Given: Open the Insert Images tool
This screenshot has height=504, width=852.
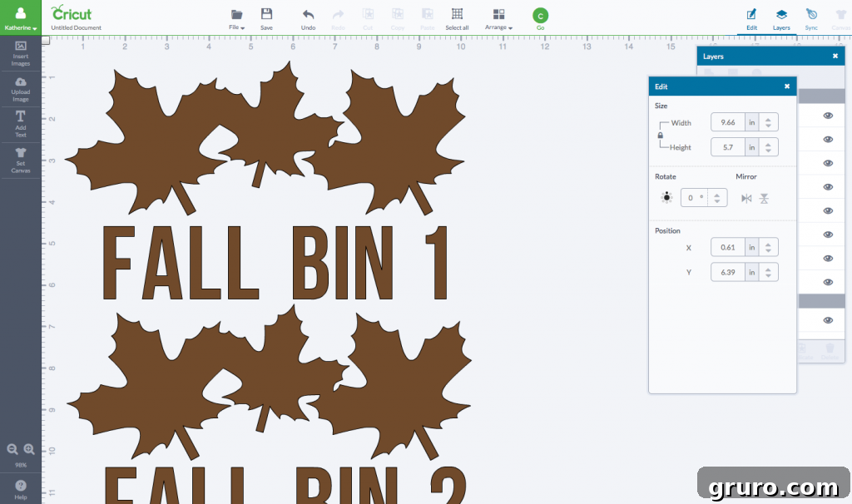Looking at the screenshot, I should click(21, 53).
